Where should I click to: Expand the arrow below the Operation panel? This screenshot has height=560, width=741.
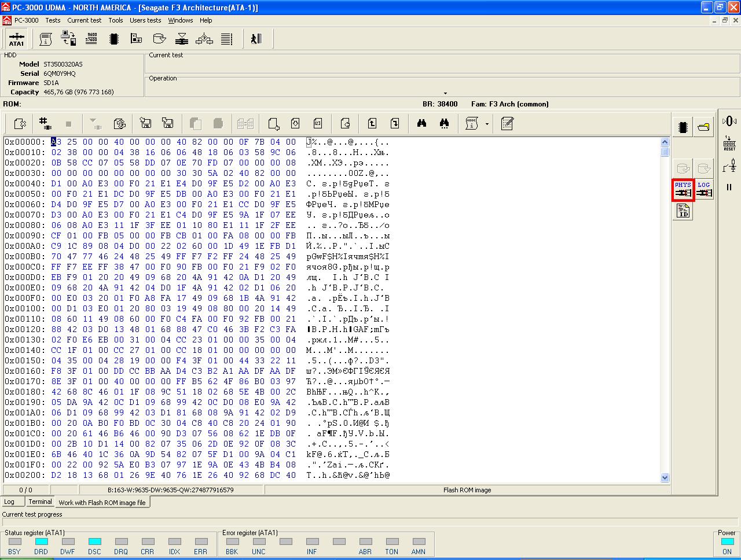click(x=445, y=93)
